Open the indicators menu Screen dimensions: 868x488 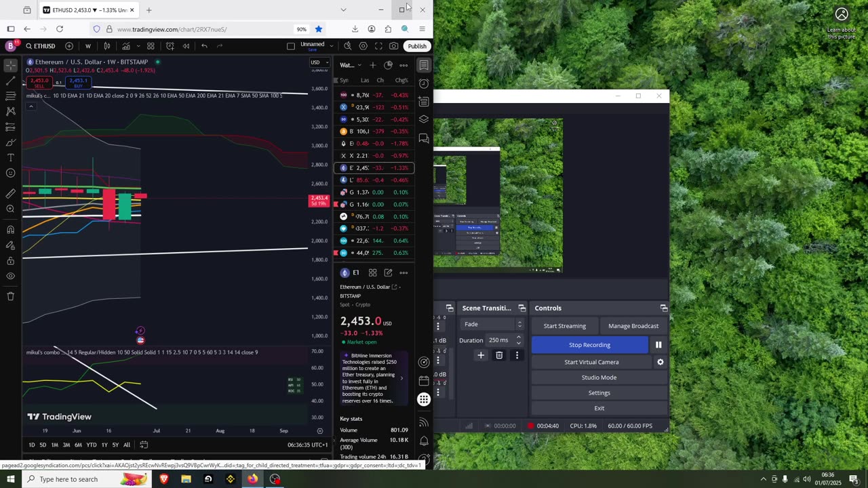pos(126,46)
